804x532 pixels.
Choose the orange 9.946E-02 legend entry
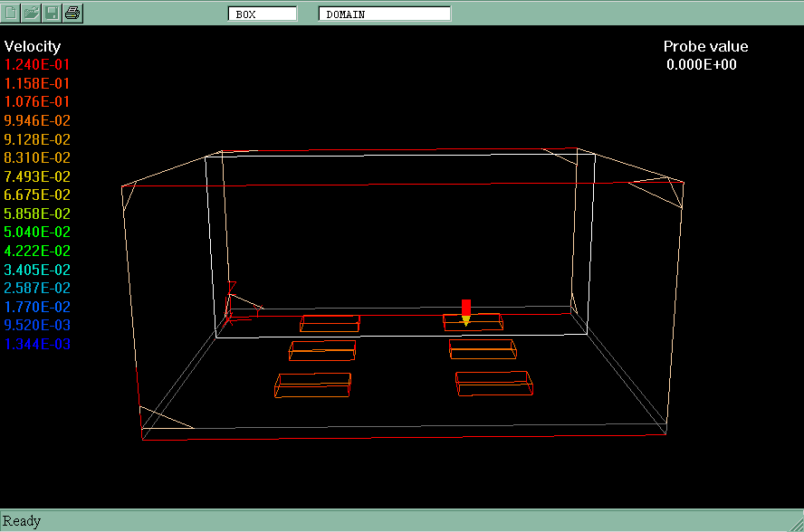pyautogui.click(x=37, y=120)
